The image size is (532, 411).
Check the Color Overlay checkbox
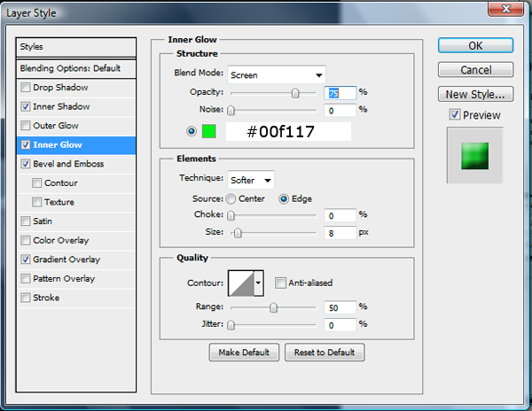click(x=26, y=240)
